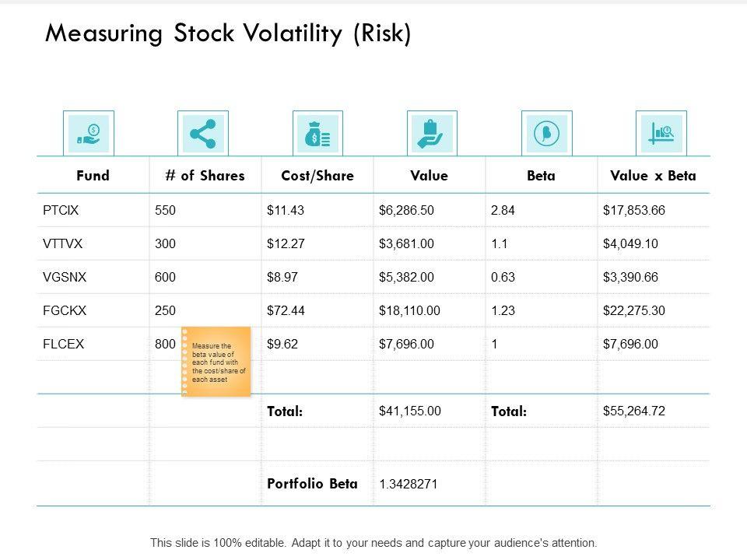This screenshot has height=560, width=747.
Task: Click the circular beta icon
Action: click(x=546, y=134)
